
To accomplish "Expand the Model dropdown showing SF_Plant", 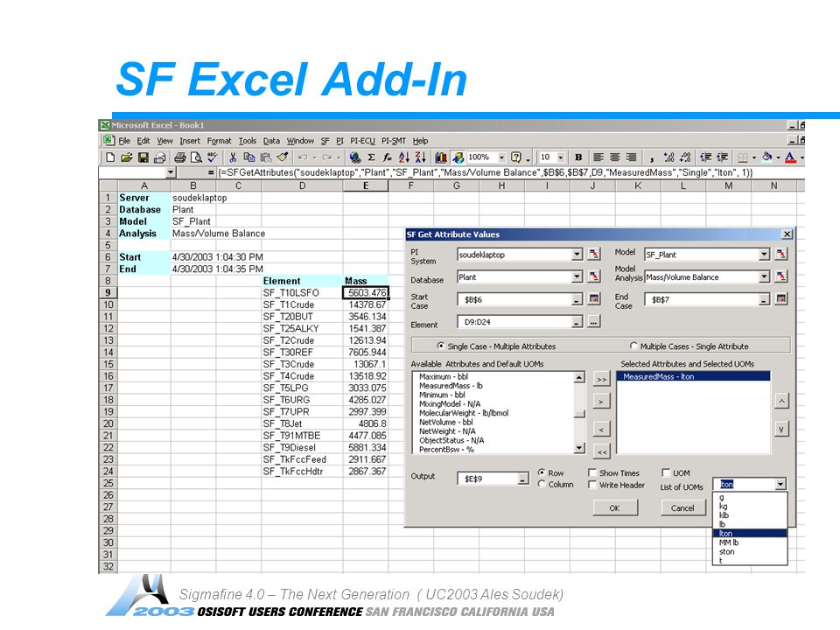I will [765, 255].
